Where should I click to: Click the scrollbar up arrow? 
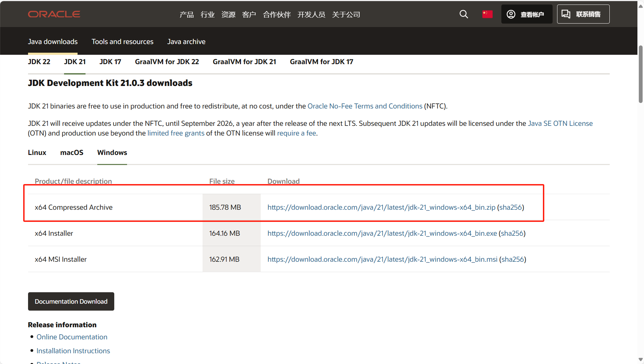(641, 6)
